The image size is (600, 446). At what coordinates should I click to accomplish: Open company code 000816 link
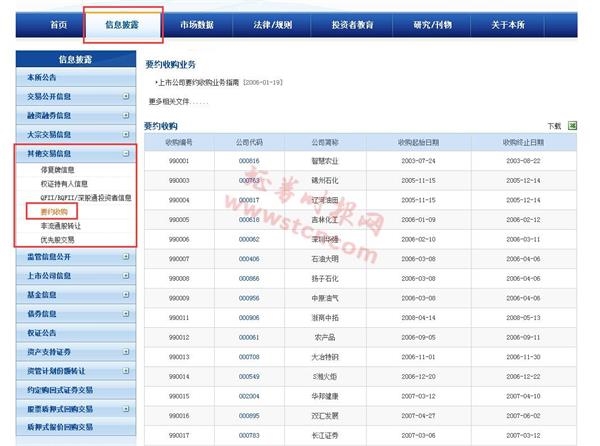coord(249,160)
